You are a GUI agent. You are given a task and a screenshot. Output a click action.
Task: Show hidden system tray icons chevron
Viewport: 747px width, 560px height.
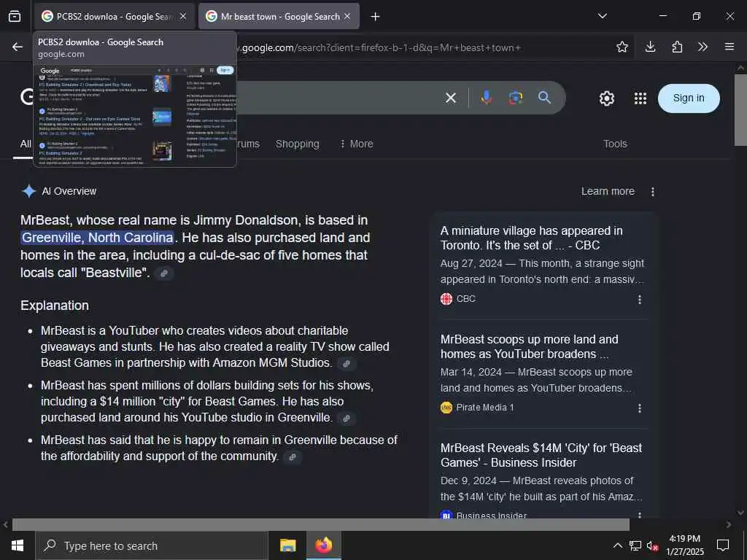coord(617,545)
